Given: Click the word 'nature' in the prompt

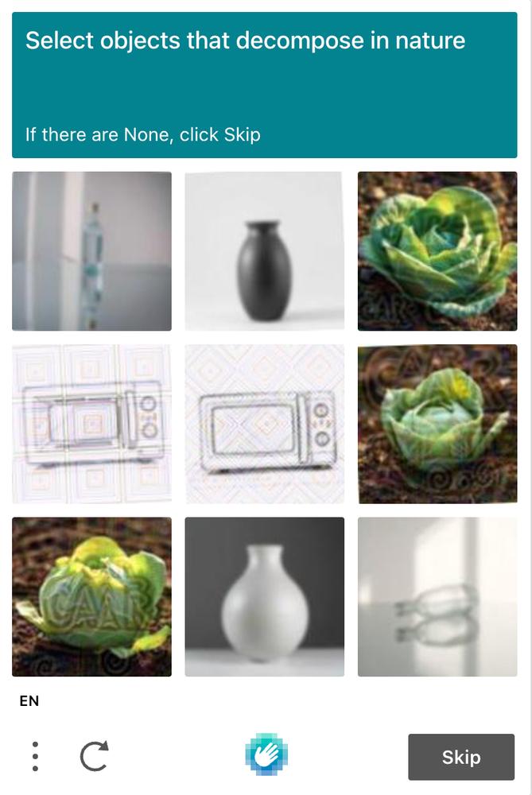Looking at the screenshot, I should tap(430, 41).
